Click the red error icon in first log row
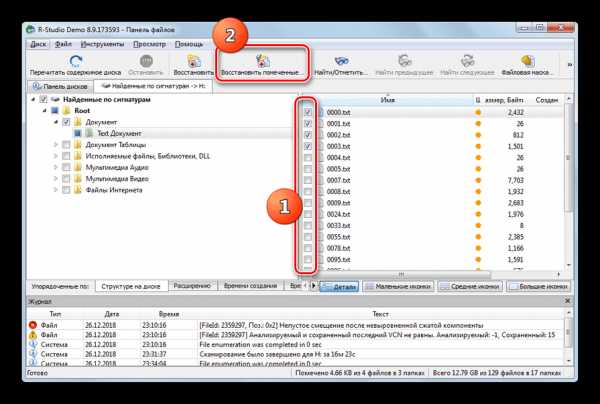 (x=33, y=325)
